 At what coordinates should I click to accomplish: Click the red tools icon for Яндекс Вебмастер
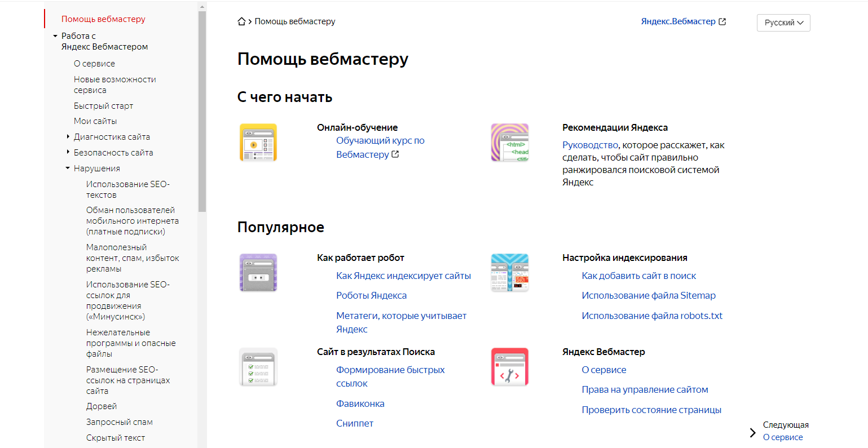click(510, 367)
